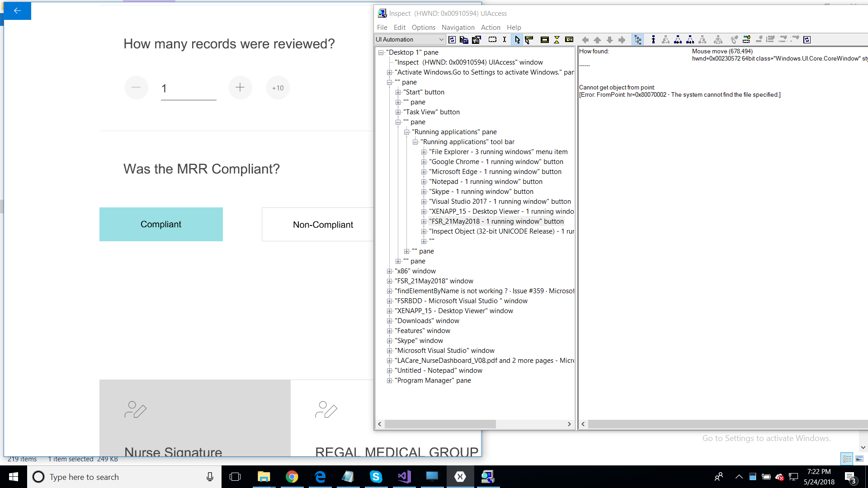Click the Watch Cursor toolbar icon
This screenshot has width=868, height=488.
pos(517,40)
